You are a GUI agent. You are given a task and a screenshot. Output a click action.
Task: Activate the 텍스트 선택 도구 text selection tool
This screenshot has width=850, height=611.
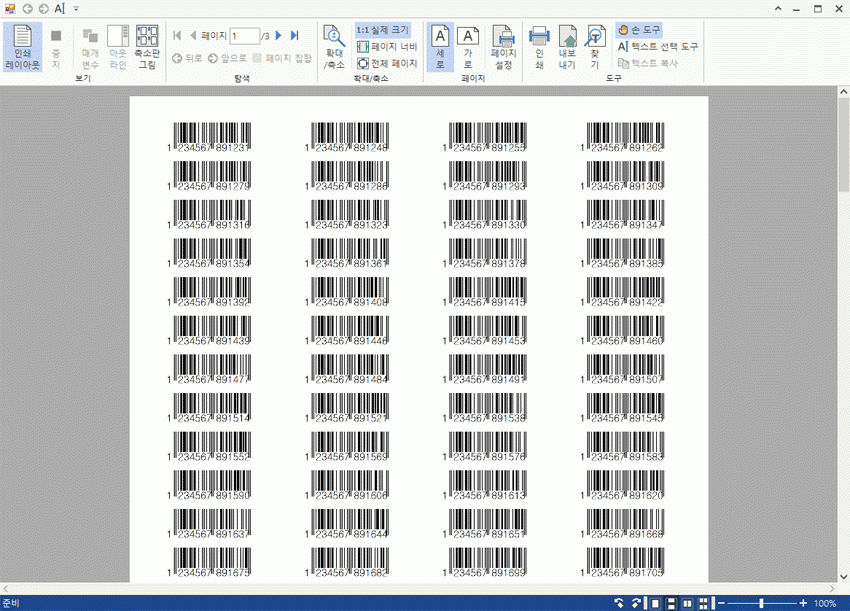point(658,47)
